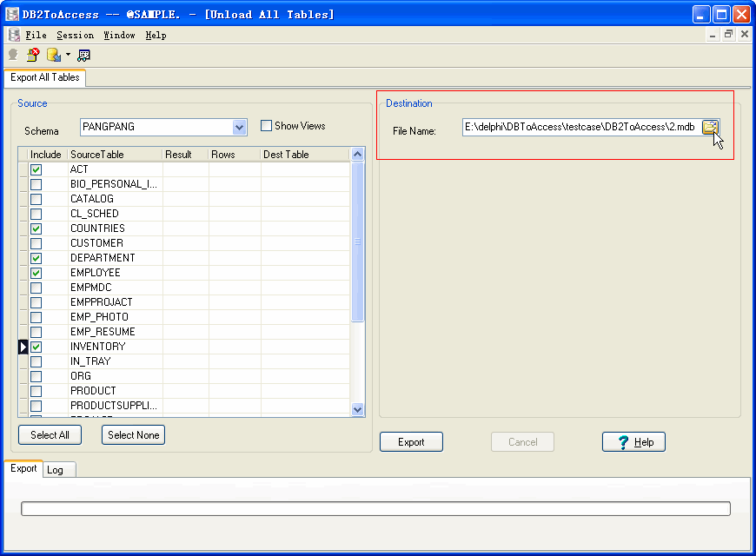Click the disconnect session toolbar icon
The width and height of the screenshot is (756, 556).
click(33, 55)
